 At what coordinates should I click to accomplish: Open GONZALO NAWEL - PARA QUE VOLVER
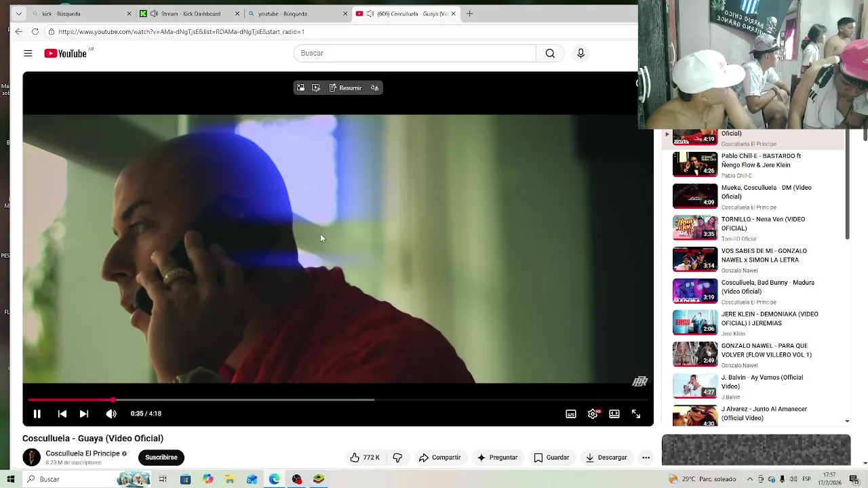[x=753, y=354]
